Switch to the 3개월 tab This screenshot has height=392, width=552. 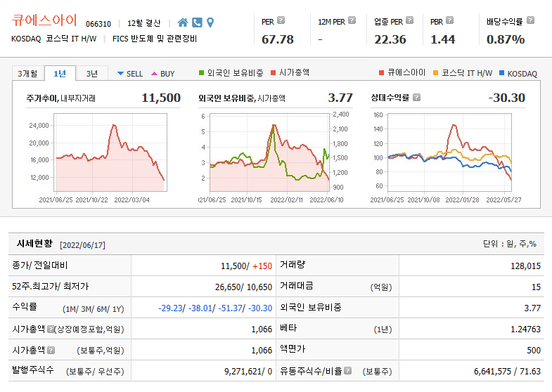(27, 74)
